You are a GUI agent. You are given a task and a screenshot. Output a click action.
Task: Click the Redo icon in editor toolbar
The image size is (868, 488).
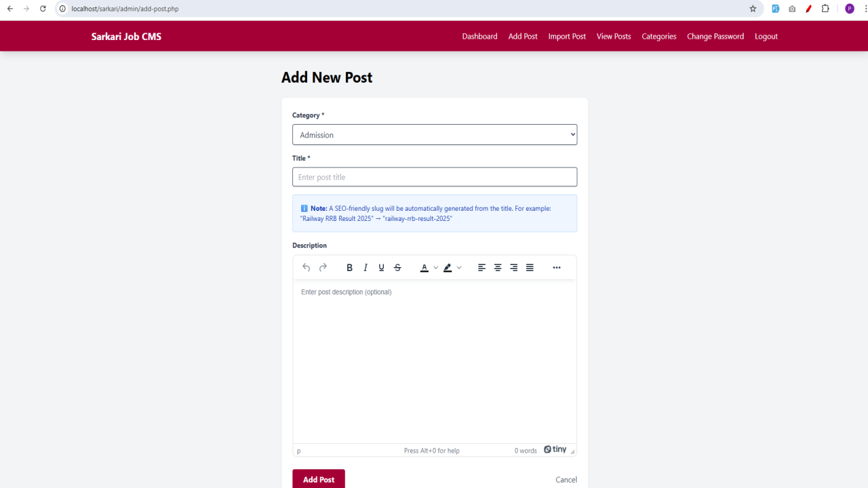pos(323,268)
